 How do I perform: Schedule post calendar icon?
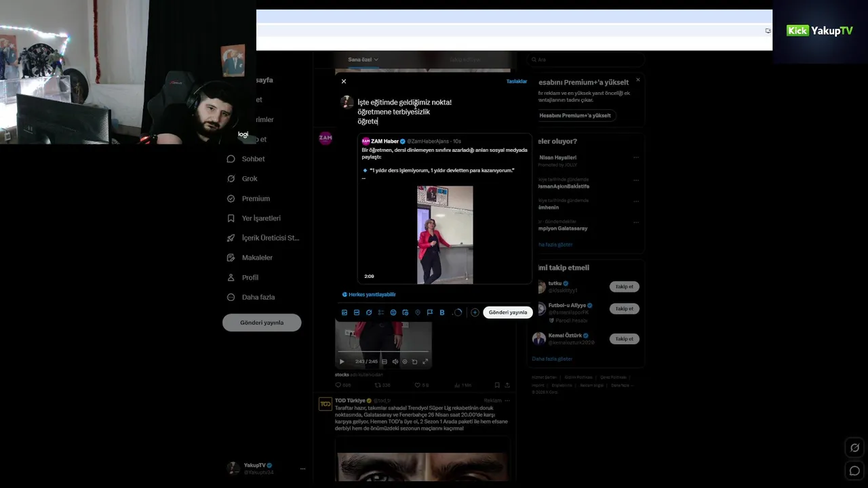pos(406,312)
